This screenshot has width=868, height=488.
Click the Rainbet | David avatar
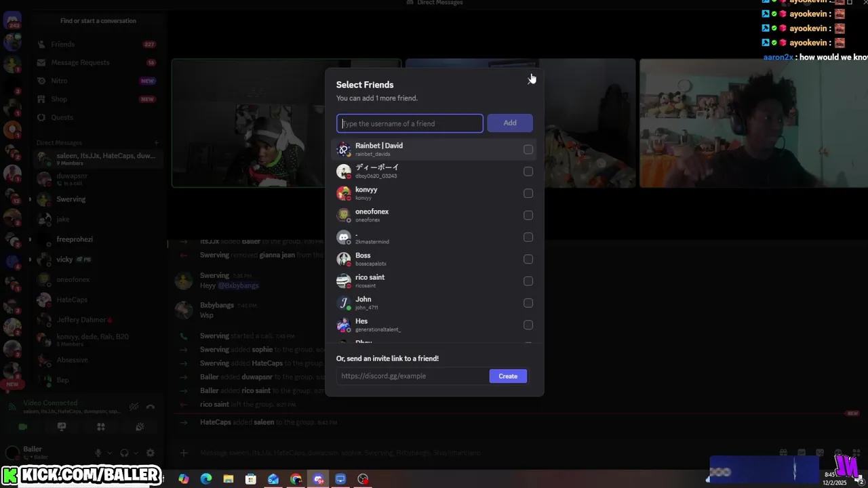[344, 149]
